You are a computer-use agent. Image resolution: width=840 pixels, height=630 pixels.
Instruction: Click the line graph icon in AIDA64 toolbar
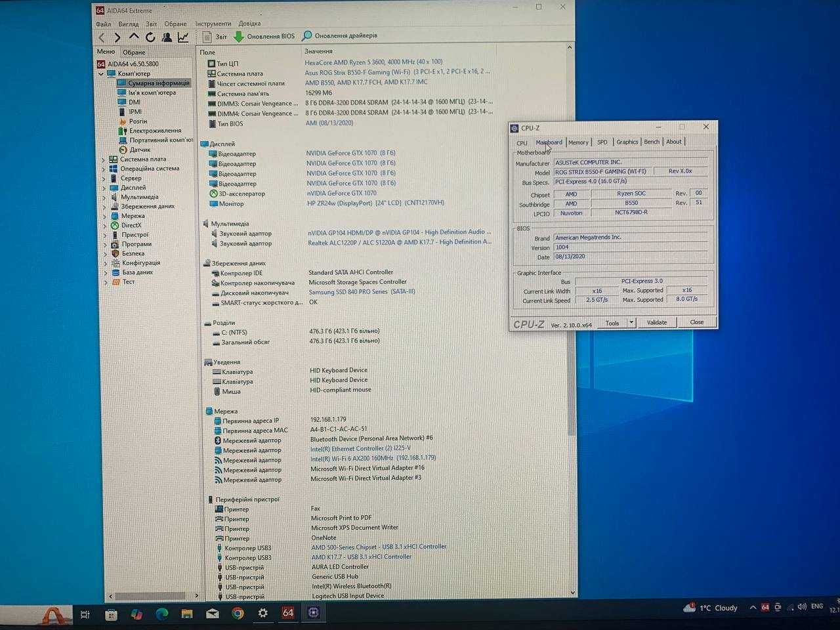pos(183,37)
